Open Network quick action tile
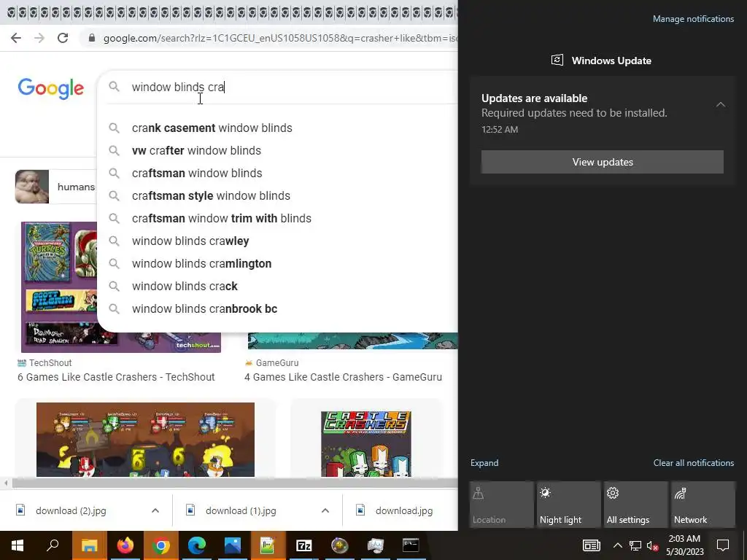 [x=703, y=505]
